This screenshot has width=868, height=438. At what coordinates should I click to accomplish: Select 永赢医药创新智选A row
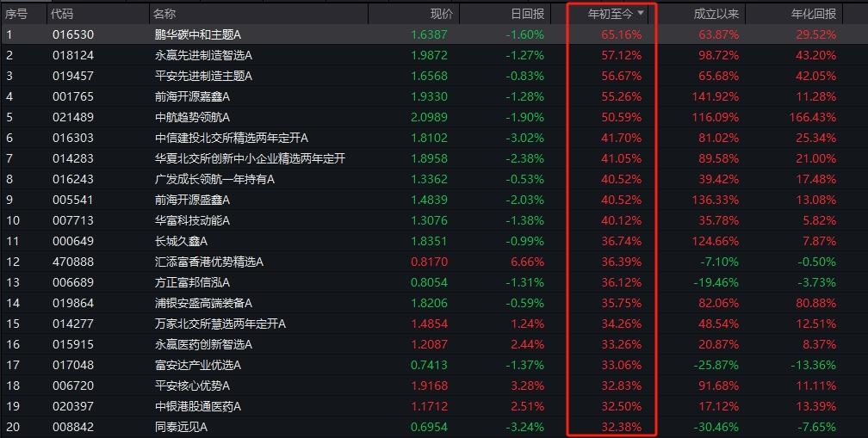[x=434, y=344]
